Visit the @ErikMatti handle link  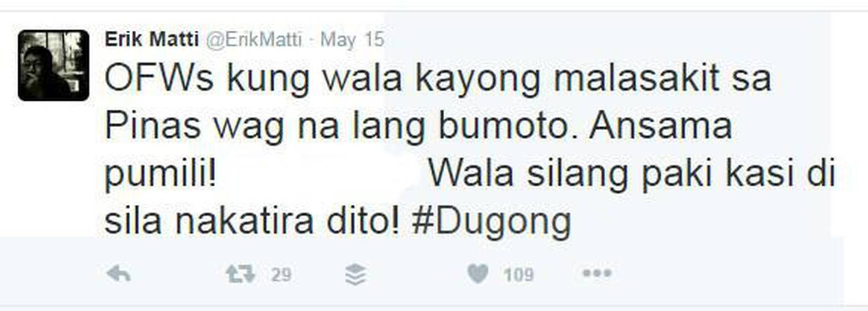[x=254, y=40]
